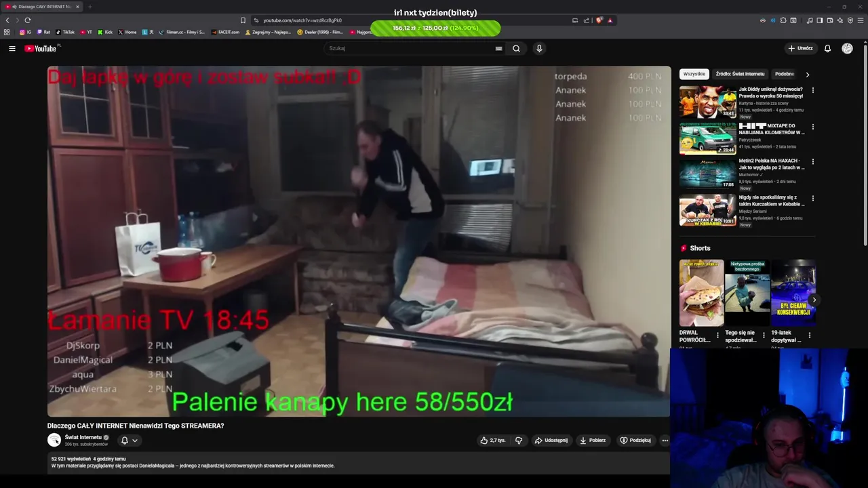The image size is (868, 488).
Task: Go to the YouTube home logo
Action: [x=41, y=48]
